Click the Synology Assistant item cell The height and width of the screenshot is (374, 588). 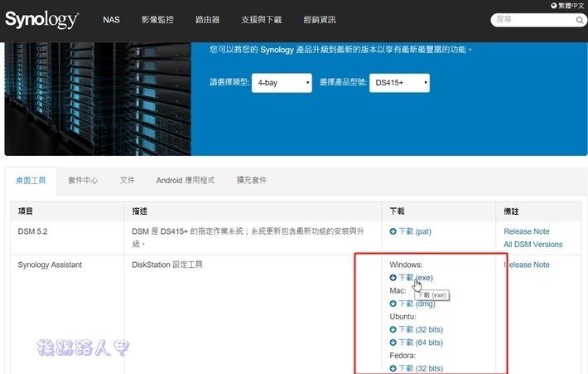pyautogui.click(x=50, y=265)
